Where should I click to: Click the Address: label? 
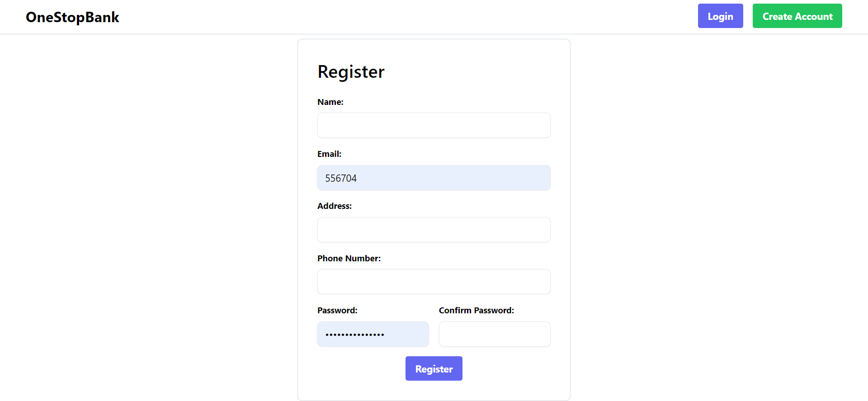click(335, 206)
